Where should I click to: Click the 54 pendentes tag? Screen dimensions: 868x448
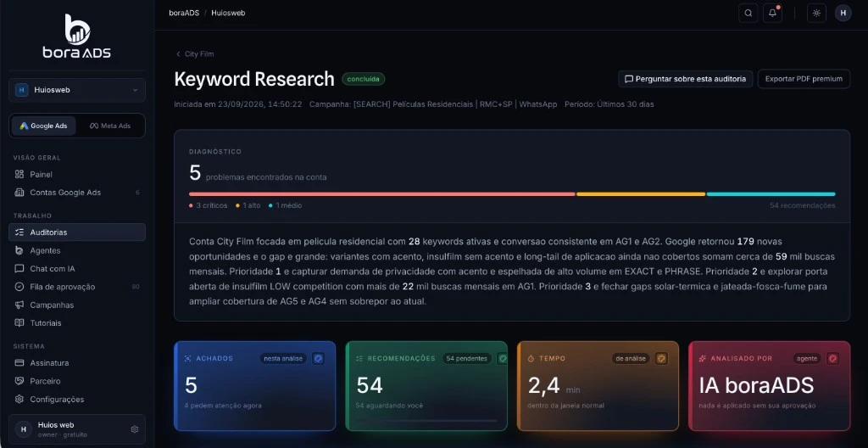point(467,359)
